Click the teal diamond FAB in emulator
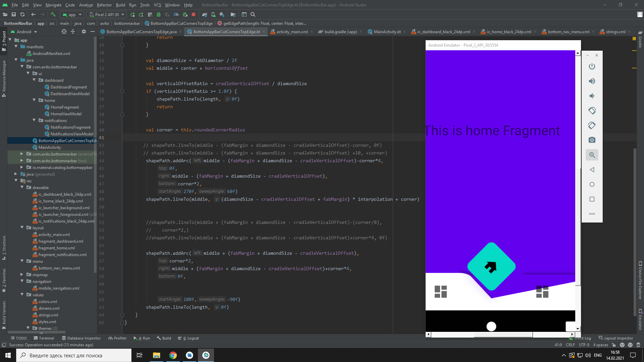 pyautogui.click(x=491, y=266)
